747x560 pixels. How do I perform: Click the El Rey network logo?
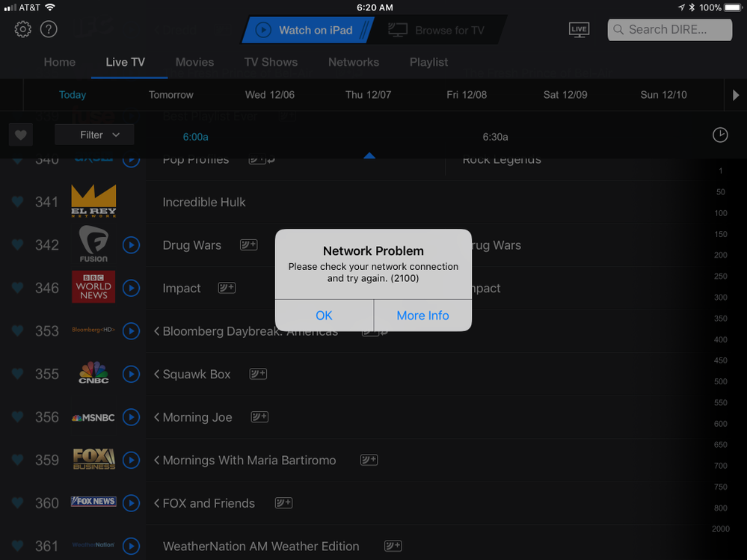click(x=93, y=202)
